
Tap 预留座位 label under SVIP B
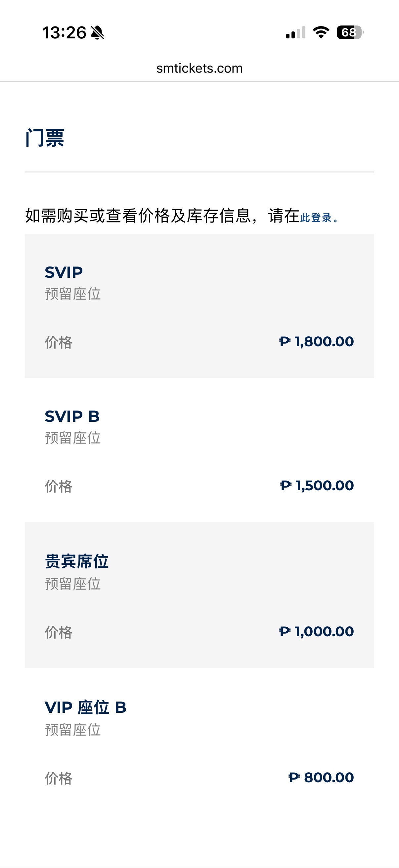(x=73, y=438)
